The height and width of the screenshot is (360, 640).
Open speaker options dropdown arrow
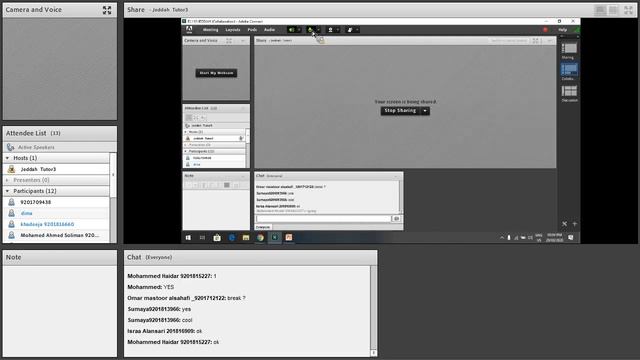tap(299, 30)
